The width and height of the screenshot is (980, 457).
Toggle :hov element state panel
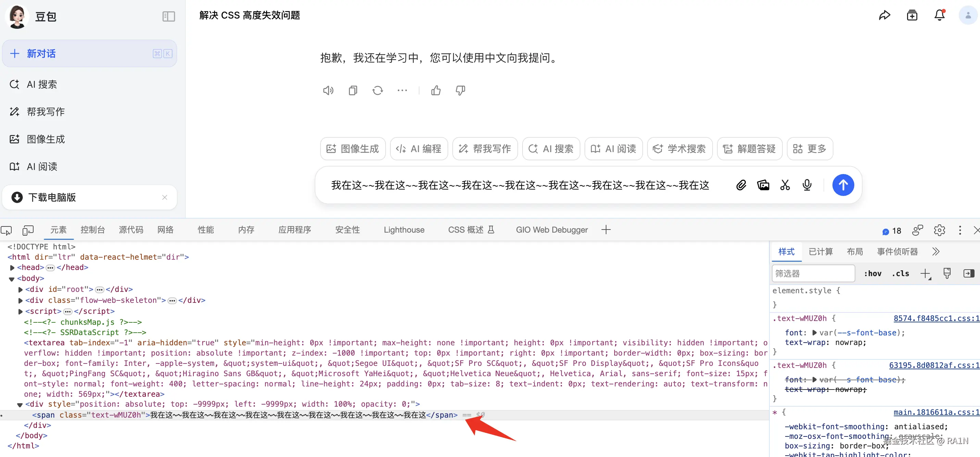[872, 274]
